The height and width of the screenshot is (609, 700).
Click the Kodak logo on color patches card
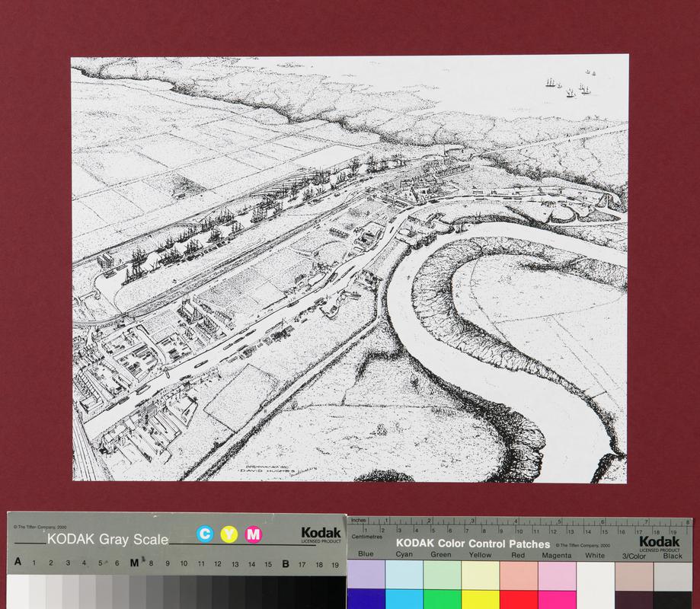tap(660, 543)
